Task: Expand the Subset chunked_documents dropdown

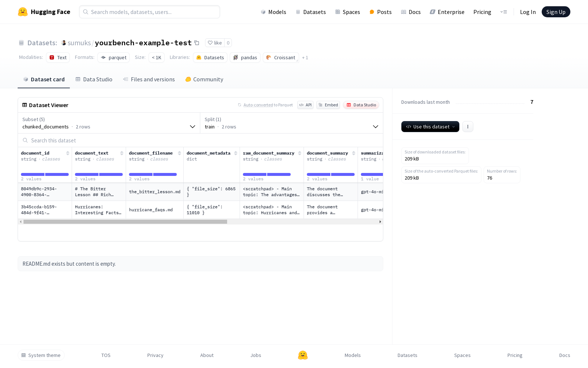Action: click(x=109, y=123)
